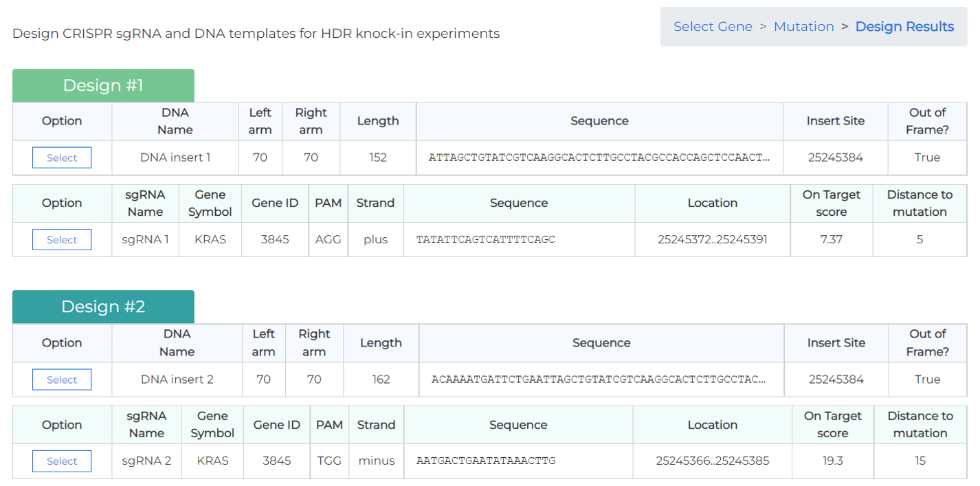
Task: Click Select for sgRNA 2
Action: tap(62, 461)
